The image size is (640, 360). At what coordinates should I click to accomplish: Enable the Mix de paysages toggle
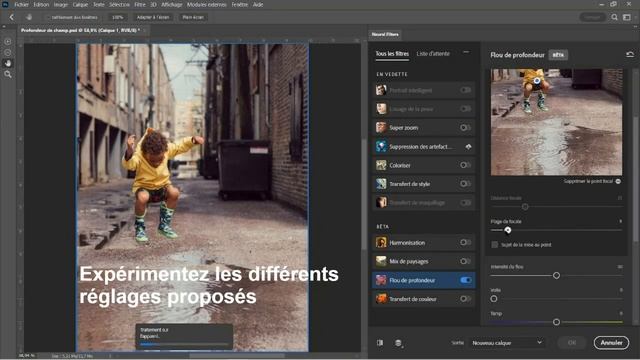point(465,261)
